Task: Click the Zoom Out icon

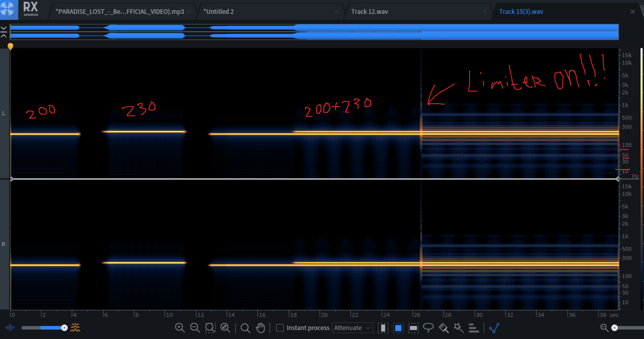Action: coord(195,328)
